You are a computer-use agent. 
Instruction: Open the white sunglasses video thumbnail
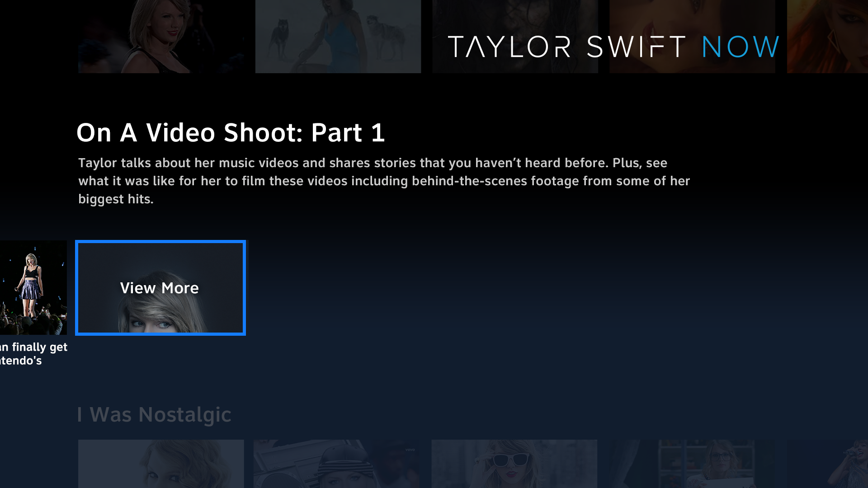point(514,464)
